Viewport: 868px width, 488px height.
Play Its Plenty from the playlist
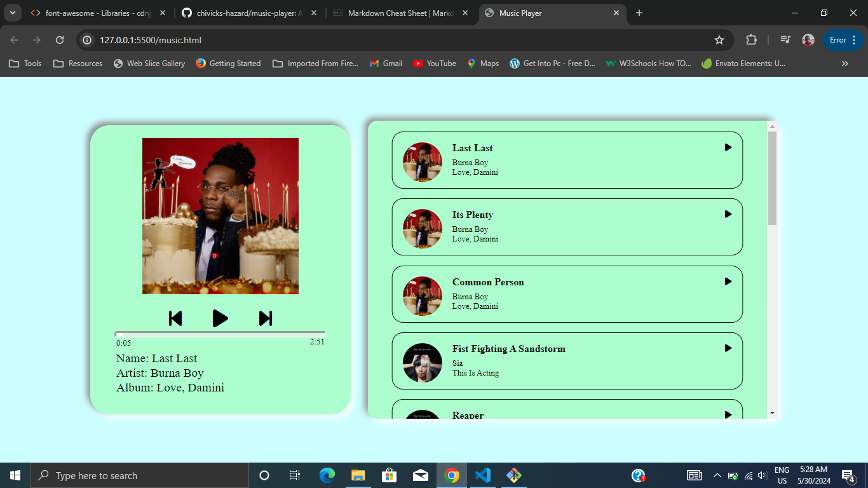[x=728, y=214]
